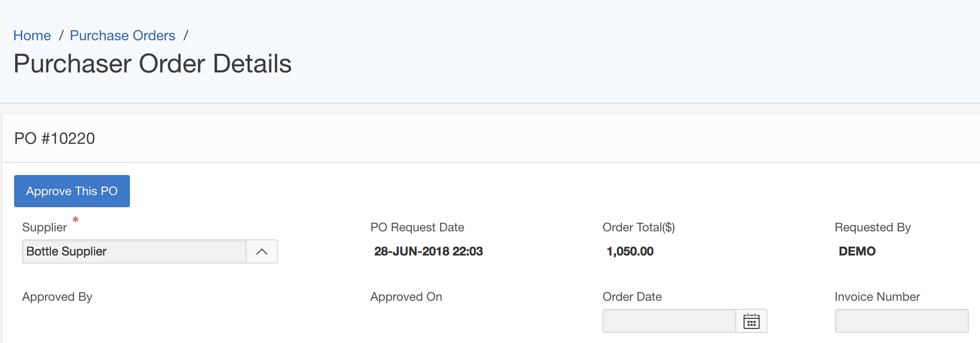Click into the Invoice Number field

[x=901, y=321]
